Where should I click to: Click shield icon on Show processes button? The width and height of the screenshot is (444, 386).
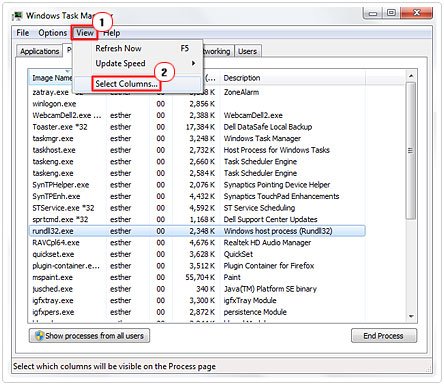coord(39,336)
